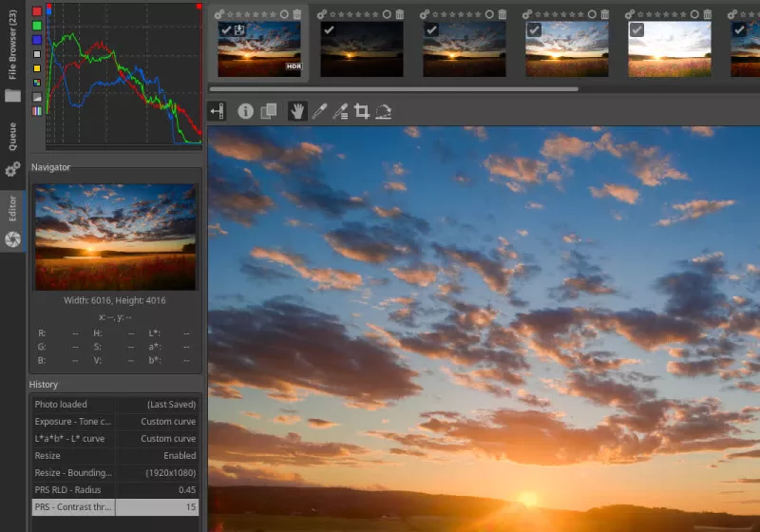The width and height of the screenshot is (760, 532).
Task: Trash the fifth overexposed thumbnail
Action: (x=708, y=14)
